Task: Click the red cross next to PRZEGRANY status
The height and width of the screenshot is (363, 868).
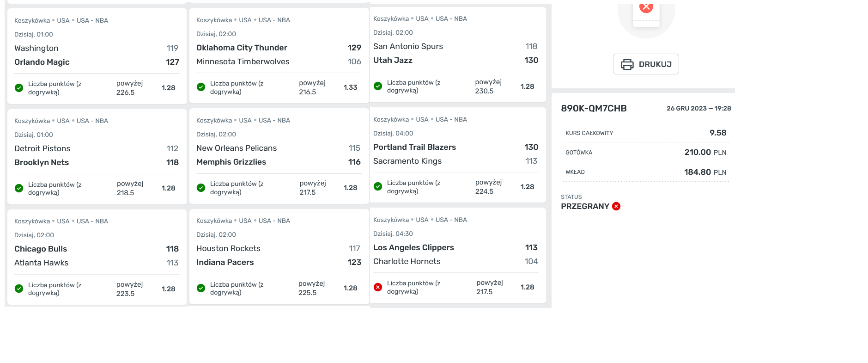Action: click(x=616, y=206)
